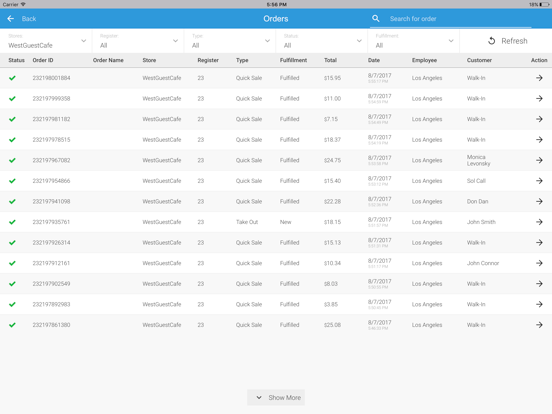Sort by Total column header
Viewport: 552px width, 414px height.
pyautogui.click(x=330, y=60)
